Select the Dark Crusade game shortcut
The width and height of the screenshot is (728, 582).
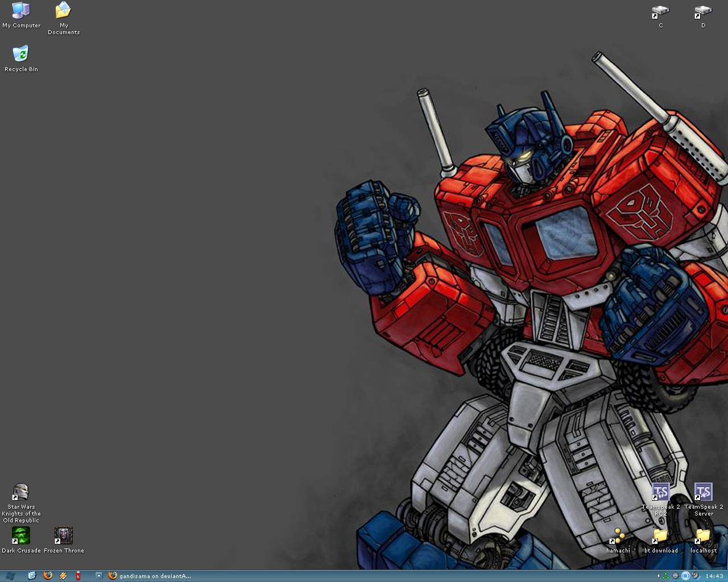(21, 540)
